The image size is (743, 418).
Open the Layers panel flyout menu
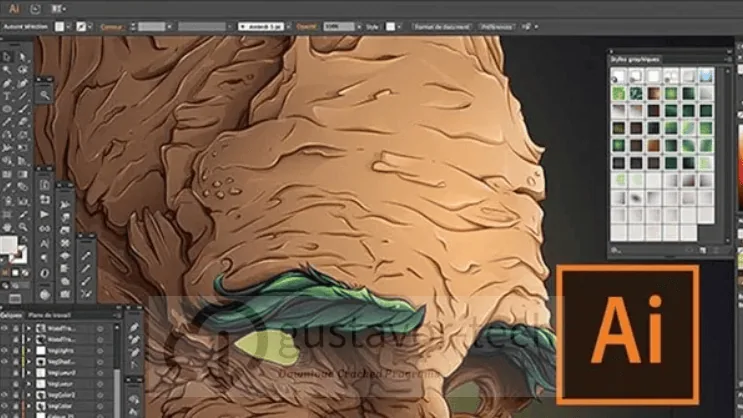[118, 315]
